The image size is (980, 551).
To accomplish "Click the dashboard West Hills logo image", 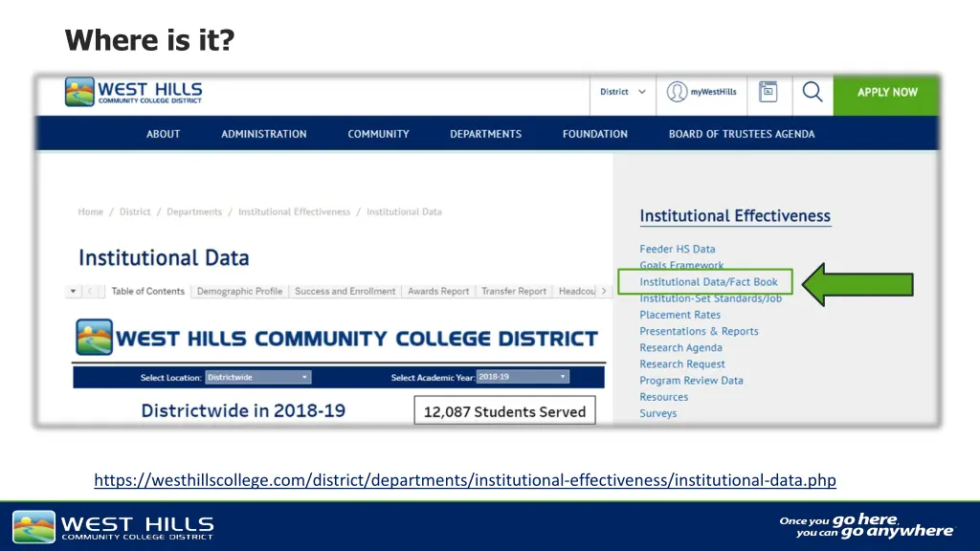I will pyautogui.click(x=94, y=338).
